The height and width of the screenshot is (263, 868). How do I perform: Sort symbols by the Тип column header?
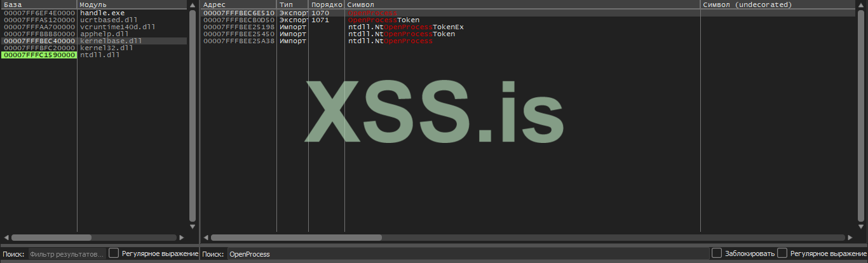(292, 4)
